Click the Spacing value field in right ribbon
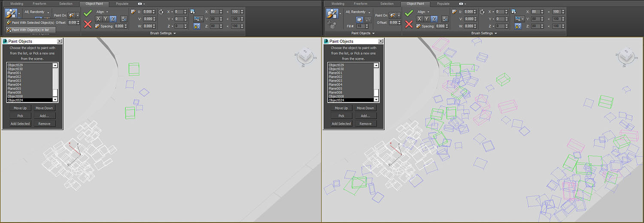Image resolution: width=644 pixels, height=223 pixels. (x=440, y=26)
